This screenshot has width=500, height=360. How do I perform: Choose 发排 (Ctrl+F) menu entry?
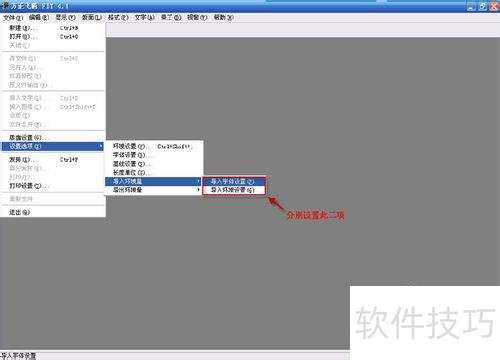(x=53, y=160)
